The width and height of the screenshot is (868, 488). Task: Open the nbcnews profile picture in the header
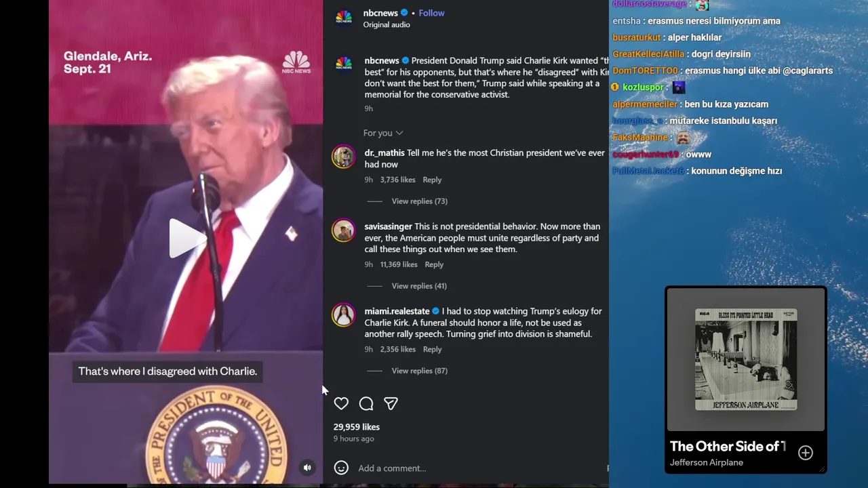pyautogui.click(x=344, y=18)
